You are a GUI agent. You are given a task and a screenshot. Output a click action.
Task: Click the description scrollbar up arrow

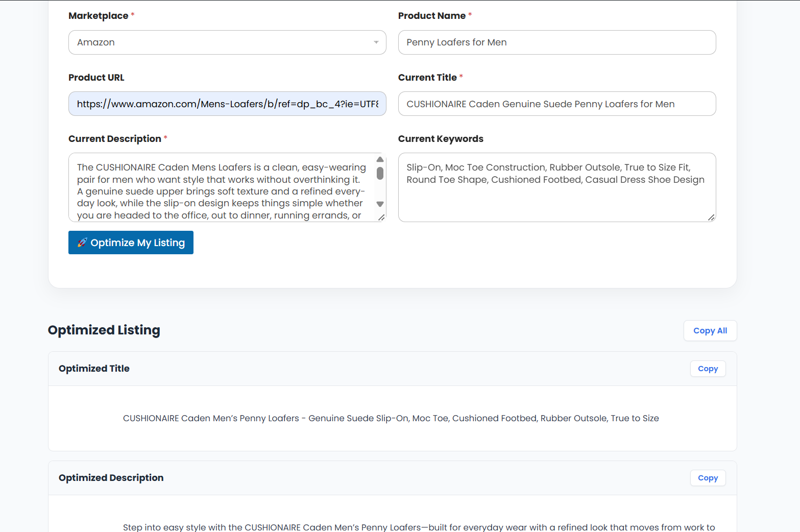click(380, 159)
